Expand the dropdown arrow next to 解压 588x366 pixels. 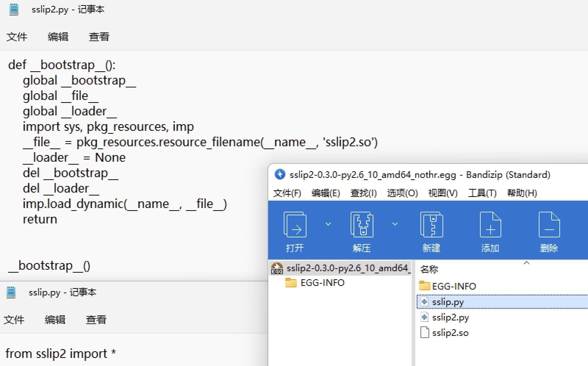395,224
